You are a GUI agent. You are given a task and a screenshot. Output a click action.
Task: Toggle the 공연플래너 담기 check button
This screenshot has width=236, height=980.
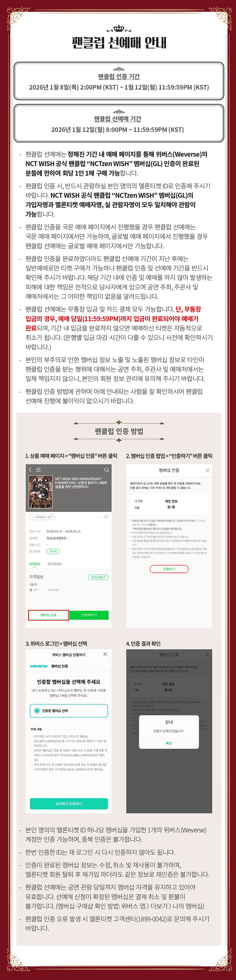(x=42, y=517)
